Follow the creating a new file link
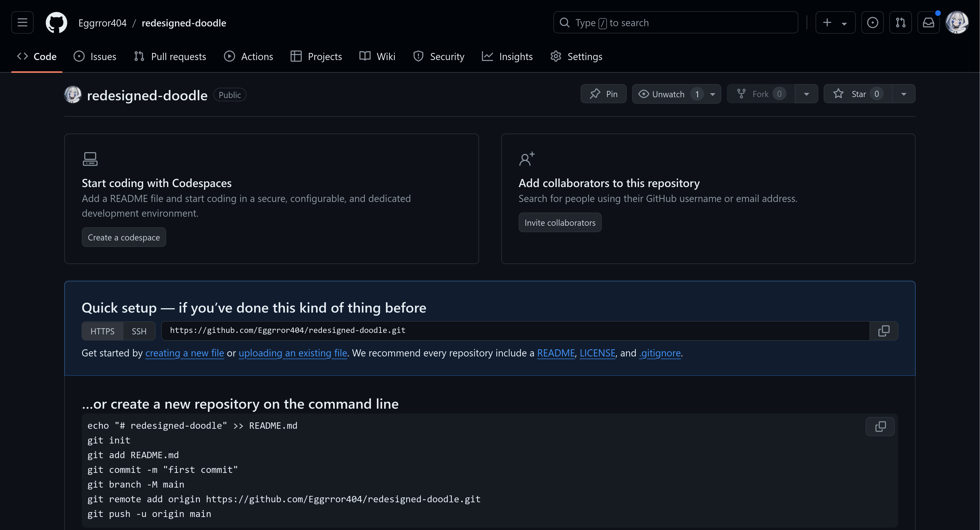Screen dimensions: 980x530 (x=184, y=353)
